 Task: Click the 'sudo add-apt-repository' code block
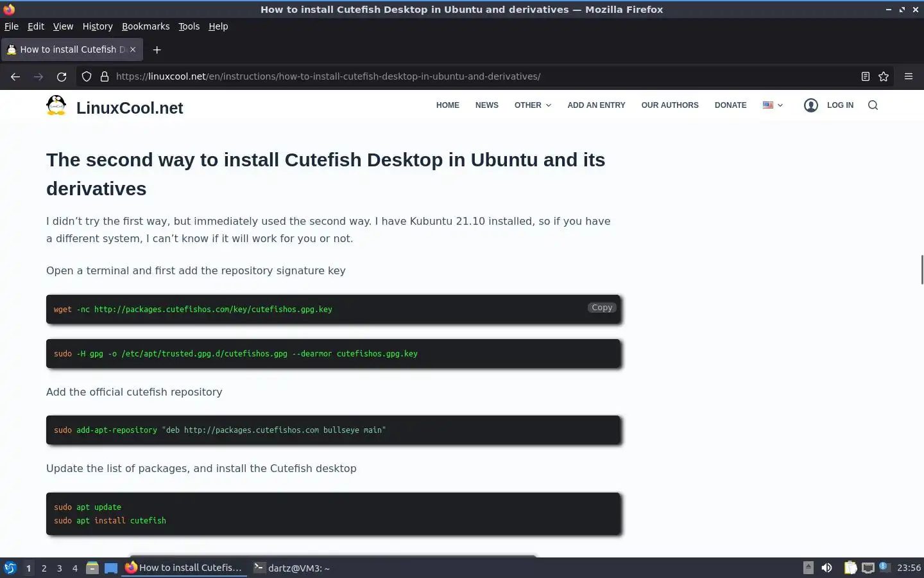click(x=333, y=430)
